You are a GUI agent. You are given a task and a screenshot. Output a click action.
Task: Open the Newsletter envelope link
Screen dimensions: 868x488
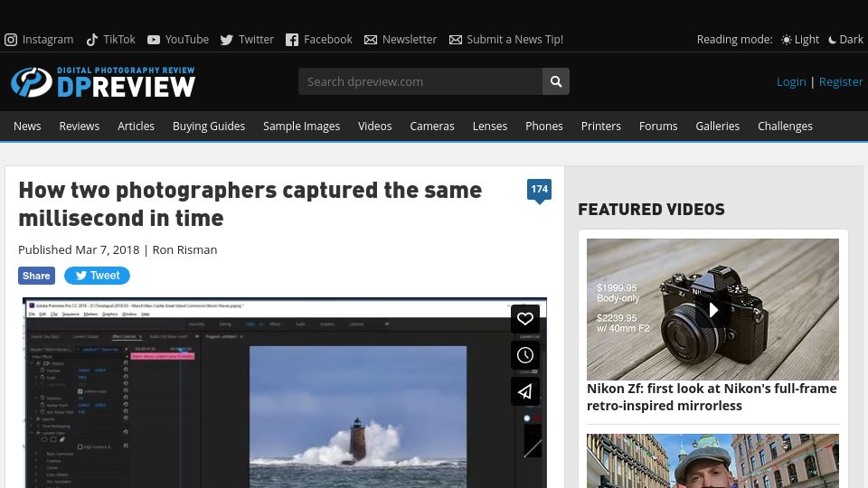point(401,39)
